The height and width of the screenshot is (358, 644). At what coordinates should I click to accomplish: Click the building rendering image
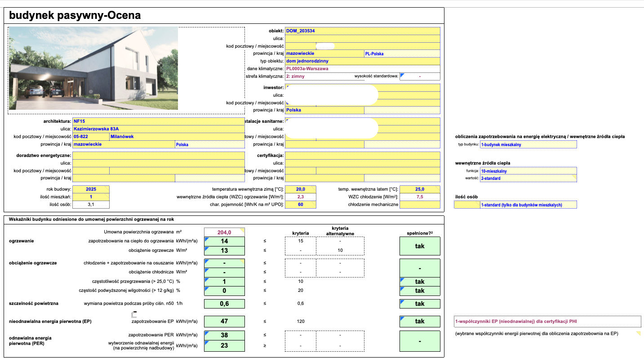(x=93, y=68)
